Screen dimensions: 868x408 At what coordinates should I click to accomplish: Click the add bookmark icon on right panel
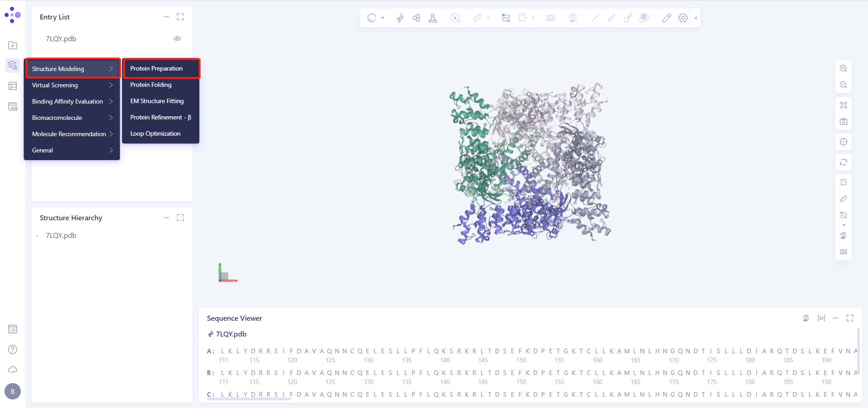844,183
